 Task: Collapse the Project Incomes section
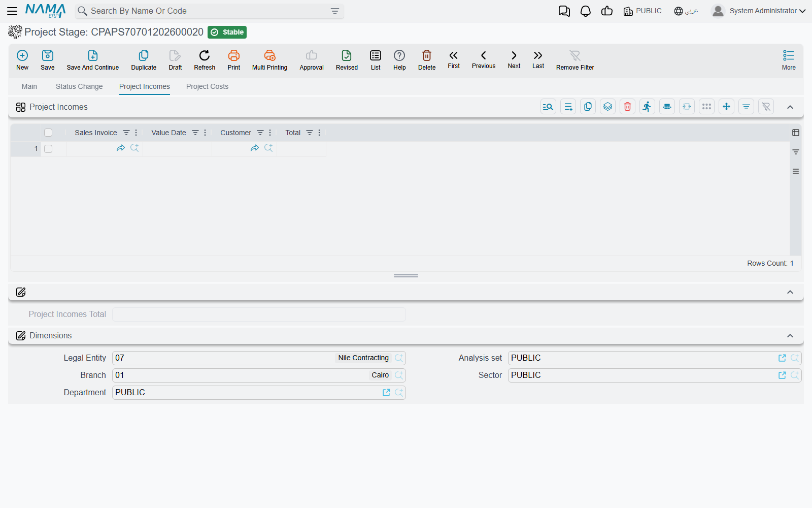pyautogui.click(x=790, y=107)
